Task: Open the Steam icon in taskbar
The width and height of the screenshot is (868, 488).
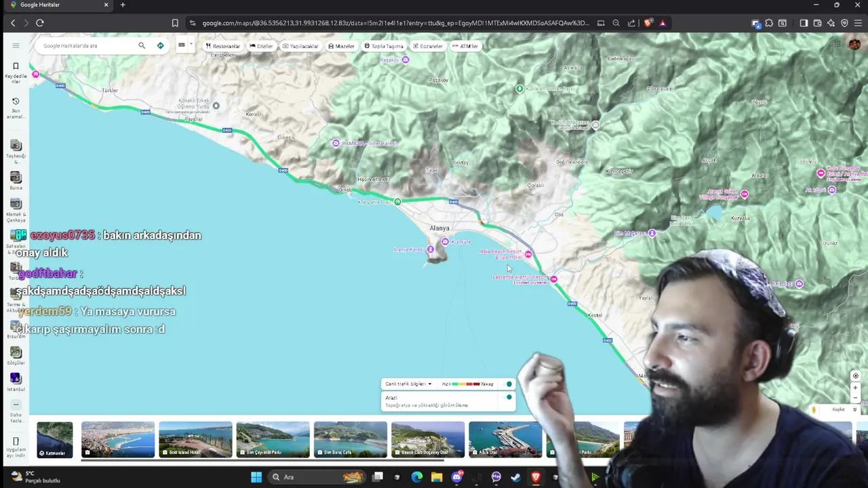Action: (x=515, y=477)
